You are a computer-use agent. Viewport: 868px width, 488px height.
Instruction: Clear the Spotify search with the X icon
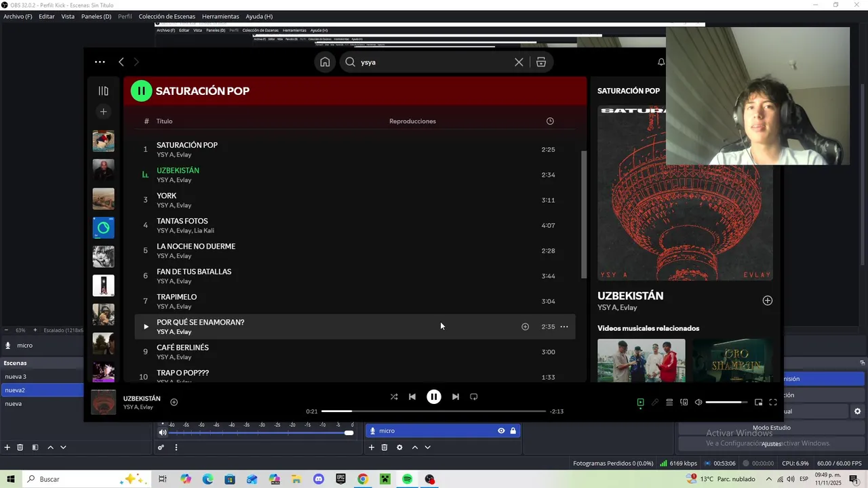click(x=519, y=62)
